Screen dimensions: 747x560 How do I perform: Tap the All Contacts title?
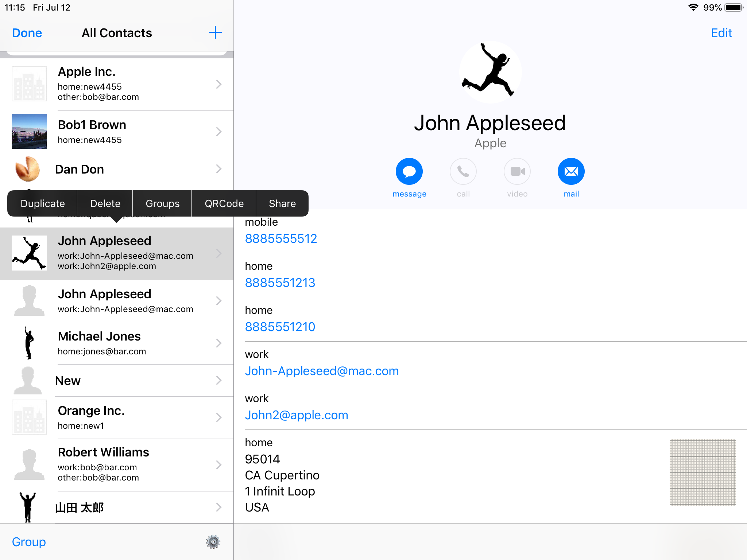pyautogui.click(x=117, y=33)
